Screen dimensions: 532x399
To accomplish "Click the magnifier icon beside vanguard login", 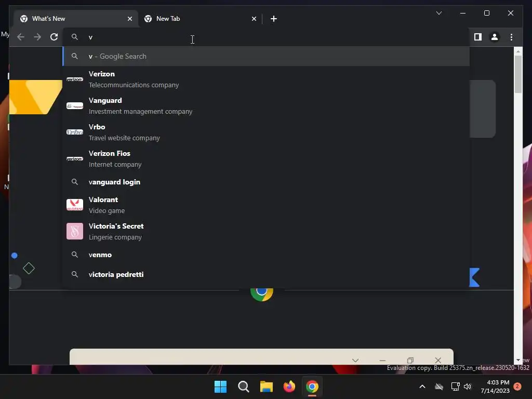I will pyautogui.click(x=75, y=182).
